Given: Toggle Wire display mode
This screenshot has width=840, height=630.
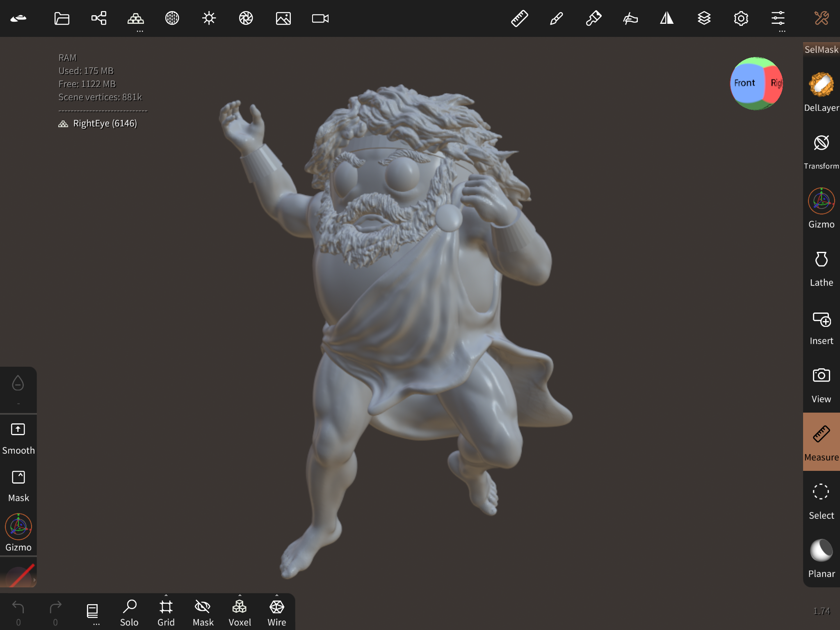Looking at the screenshot, I should 276,611.
